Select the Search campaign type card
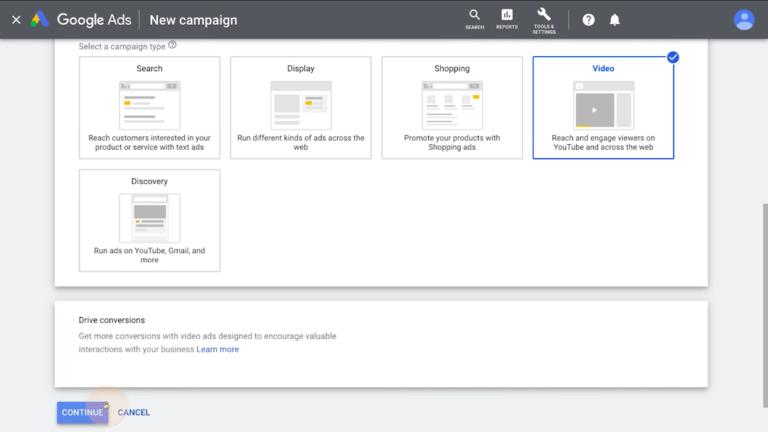The image size is (768, 432). tap(149, 107)
